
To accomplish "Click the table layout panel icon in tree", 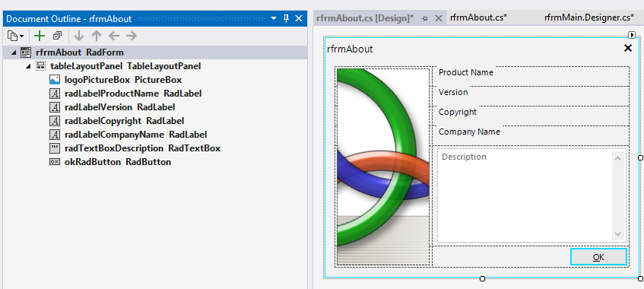I will [40, 65].
